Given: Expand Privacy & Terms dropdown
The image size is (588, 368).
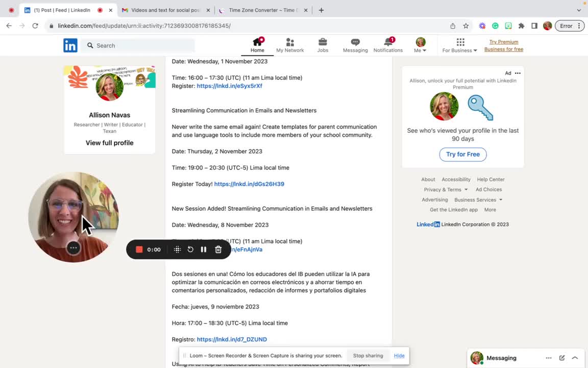Looking at the screenshot, I should coord(446,190).
